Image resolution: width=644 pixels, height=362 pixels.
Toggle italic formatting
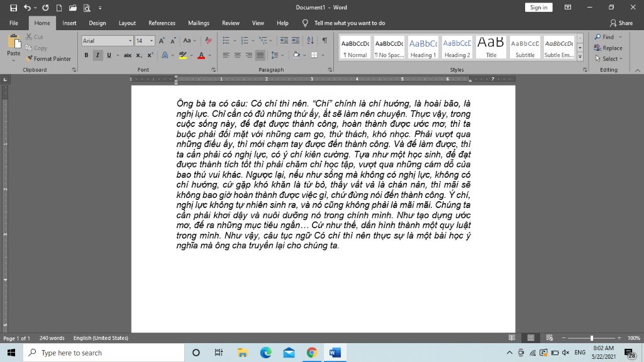(97, 55)
